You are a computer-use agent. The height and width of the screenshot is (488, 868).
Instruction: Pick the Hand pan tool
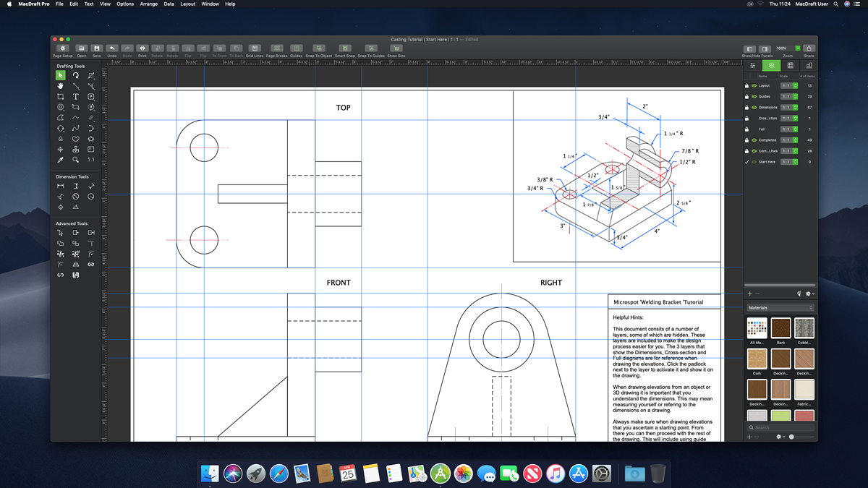pyautogui.click(x=61, y=86)
